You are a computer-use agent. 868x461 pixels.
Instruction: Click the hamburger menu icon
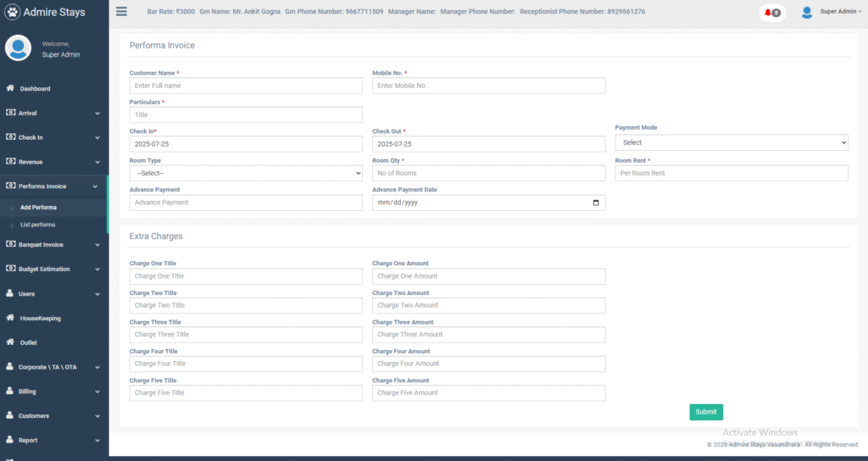[121, 12]
